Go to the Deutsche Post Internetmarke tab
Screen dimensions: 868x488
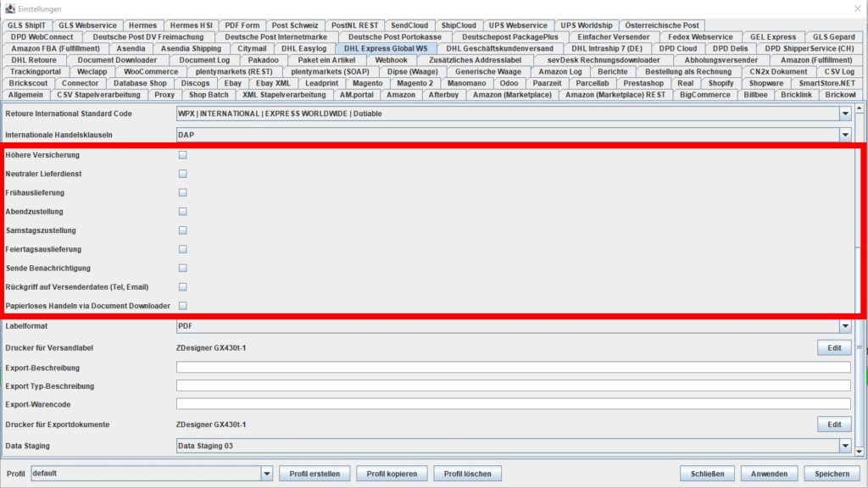(x=275, y=36)
